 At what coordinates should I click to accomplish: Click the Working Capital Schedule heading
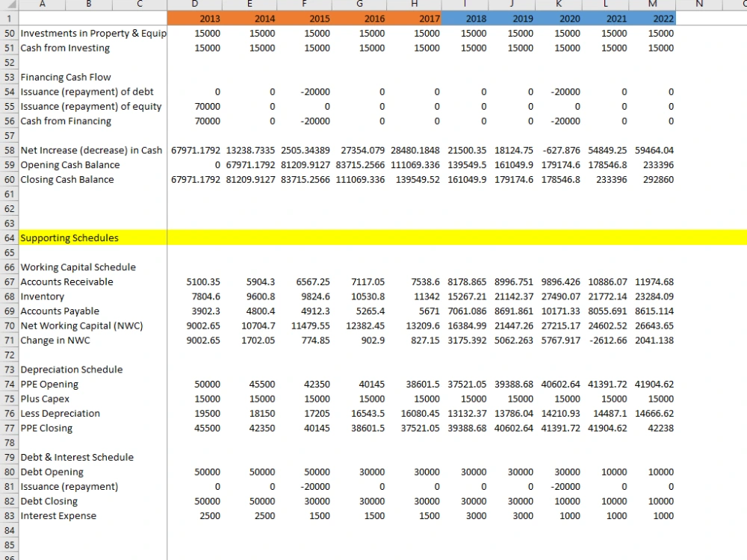(78, 267)
